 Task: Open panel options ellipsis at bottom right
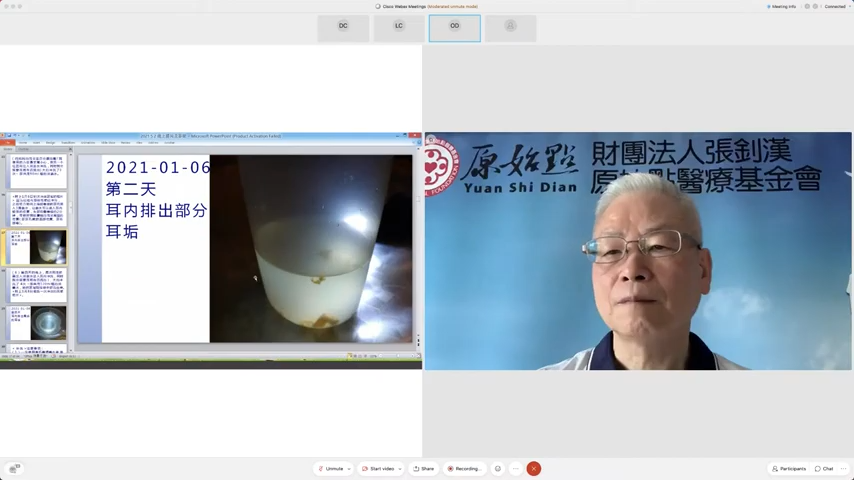click(844, 468)
